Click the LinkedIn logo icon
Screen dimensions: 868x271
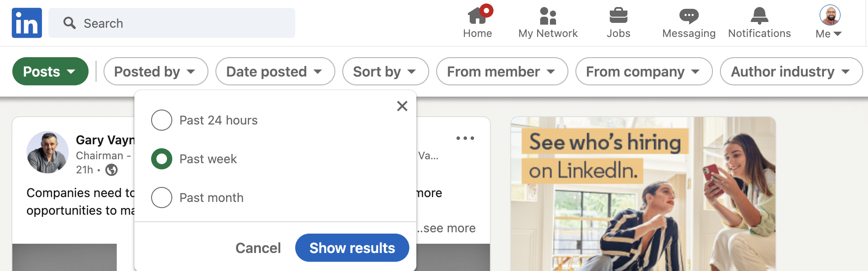(x=27, y=23)
